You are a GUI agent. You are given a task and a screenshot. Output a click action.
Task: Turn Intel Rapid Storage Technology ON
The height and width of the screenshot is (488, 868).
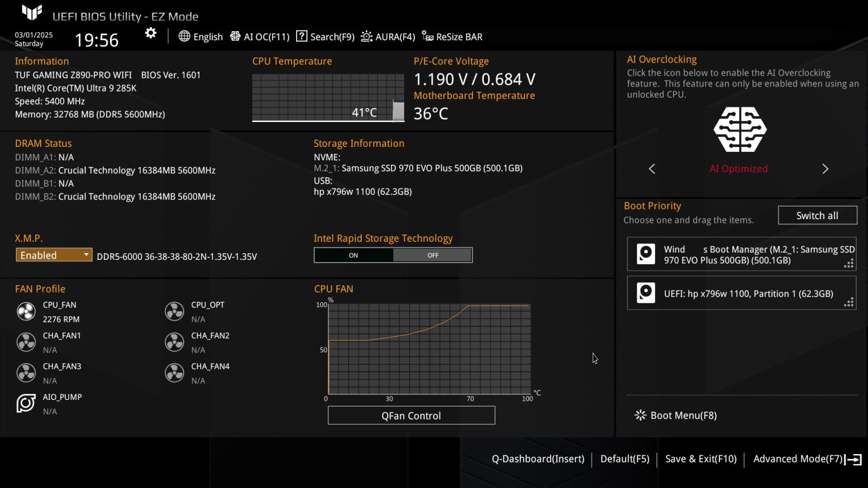tap(354, 255)
